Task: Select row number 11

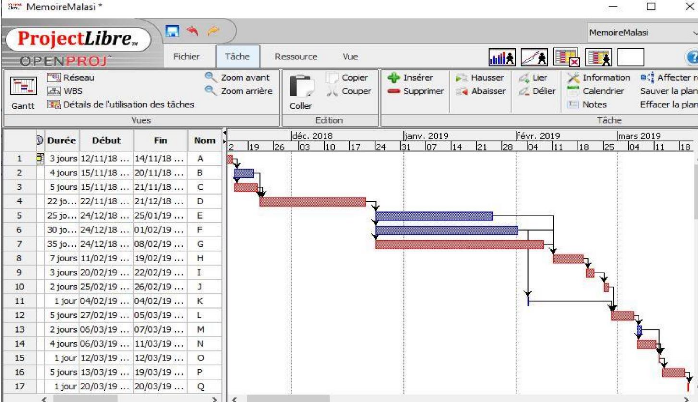Action: coord(19,301)
